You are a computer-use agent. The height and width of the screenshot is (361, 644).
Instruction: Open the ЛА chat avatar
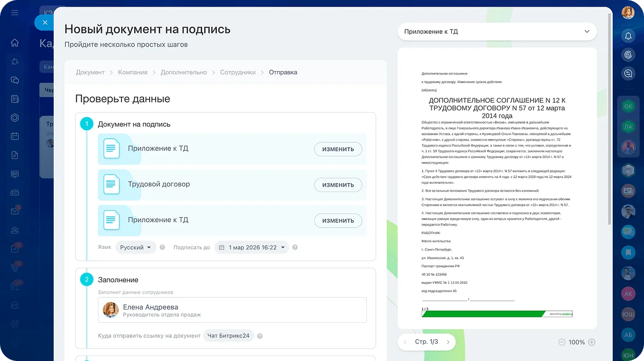628,127
